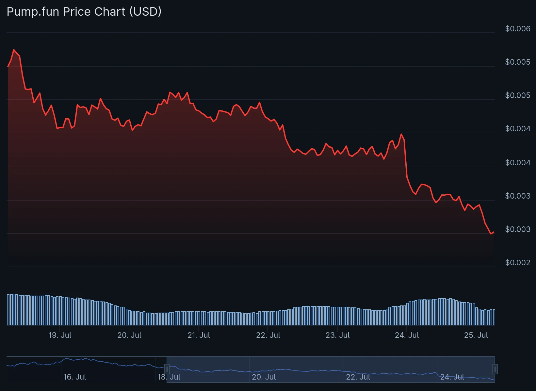Click the 22. Jul main chart axis label
Viewport: 537px width, 392px height.
(x=268, y=335)
